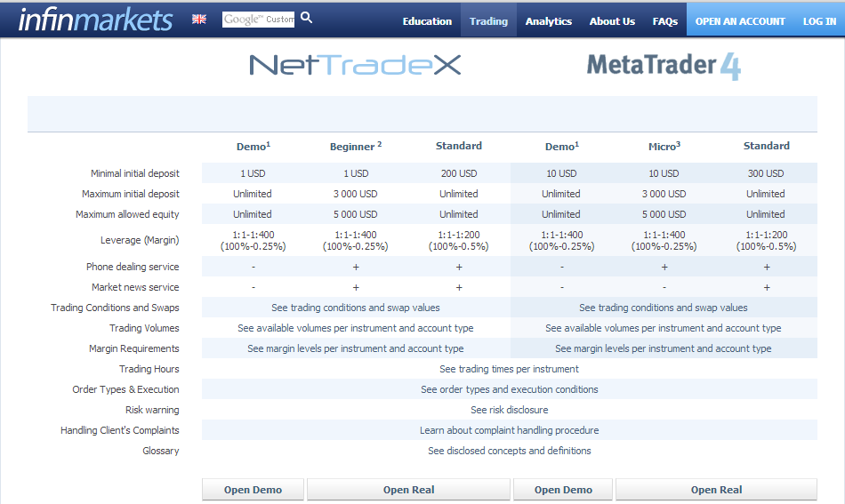845x504 pixels.
Task: Click the Trading Hours row label
Action: tap(149, 369)
